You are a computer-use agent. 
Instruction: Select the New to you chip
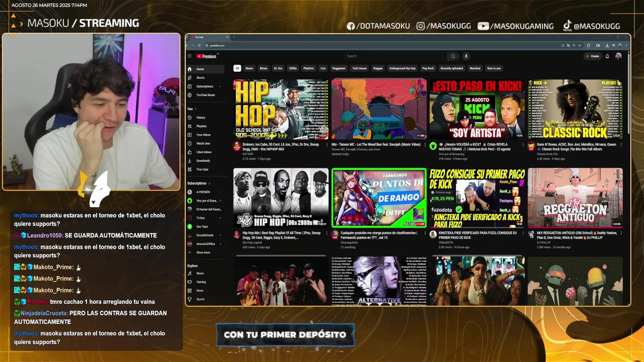click(x=494, y=68)
